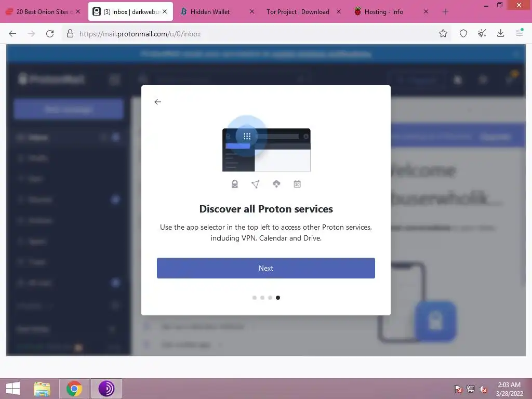Click the Next button in the dialog
Image resolution: width=532 pixels, height=399 pixels.
tap(265, 268)
